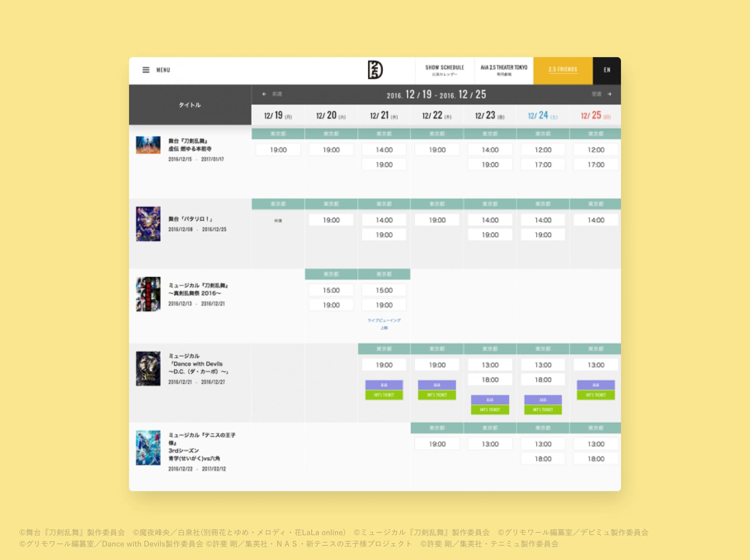Open the Touken Ranbu stage play thumbnail
Viewport: 750px width, 560px height.
[x=148, y=145]
